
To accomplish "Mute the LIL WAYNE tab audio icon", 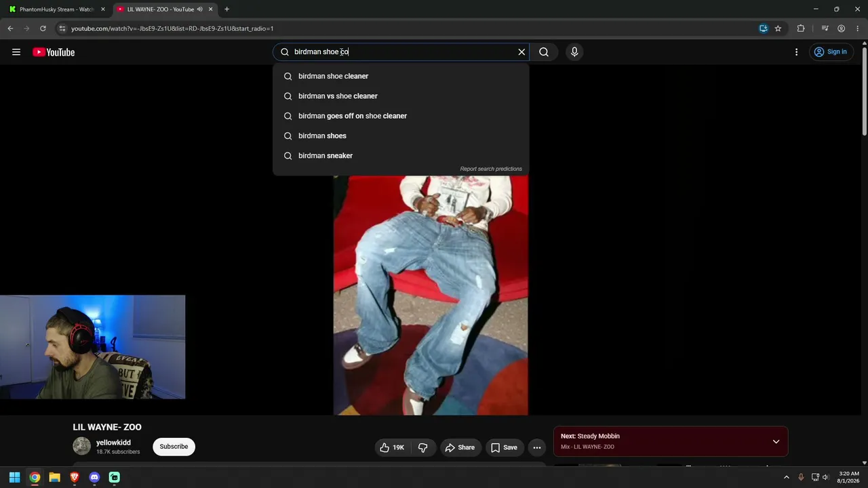I will 199,9.
